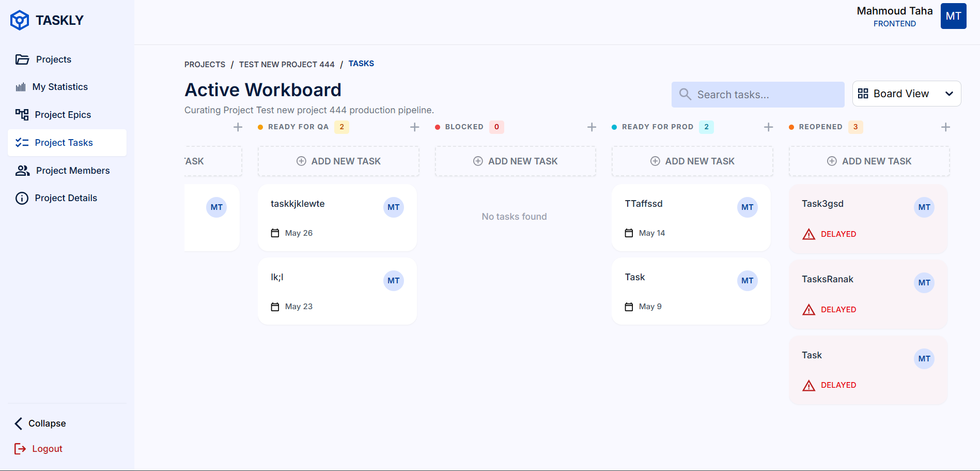
Task: Click MT avatar on taskkjklewte card
Action: pyautogui.click(x=394, y=207)
